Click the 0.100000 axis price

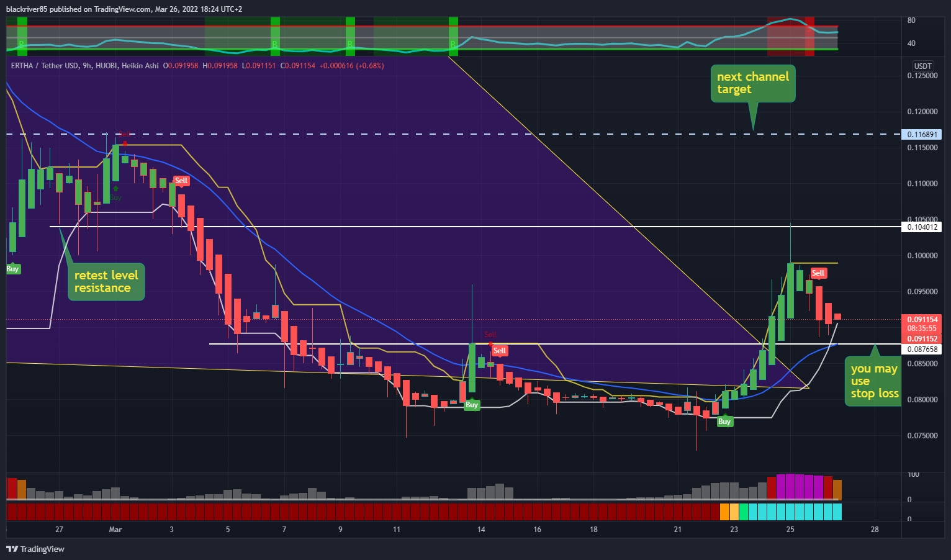922,256
